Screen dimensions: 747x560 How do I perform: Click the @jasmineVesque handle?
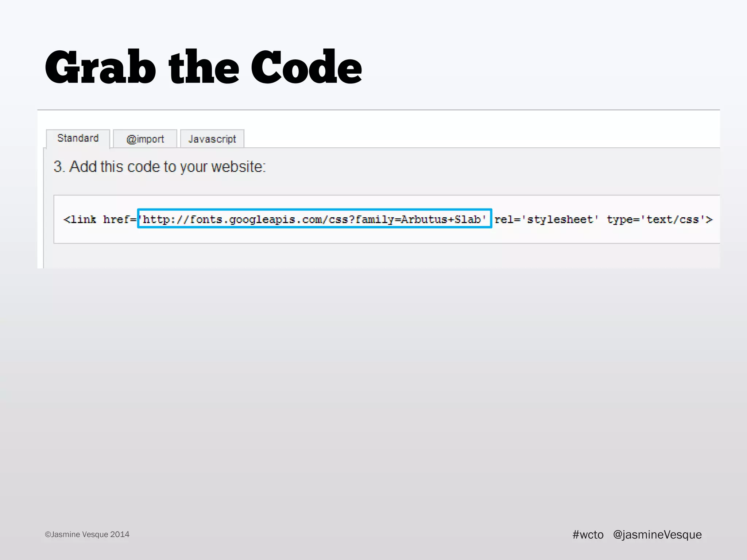[657, 534]
